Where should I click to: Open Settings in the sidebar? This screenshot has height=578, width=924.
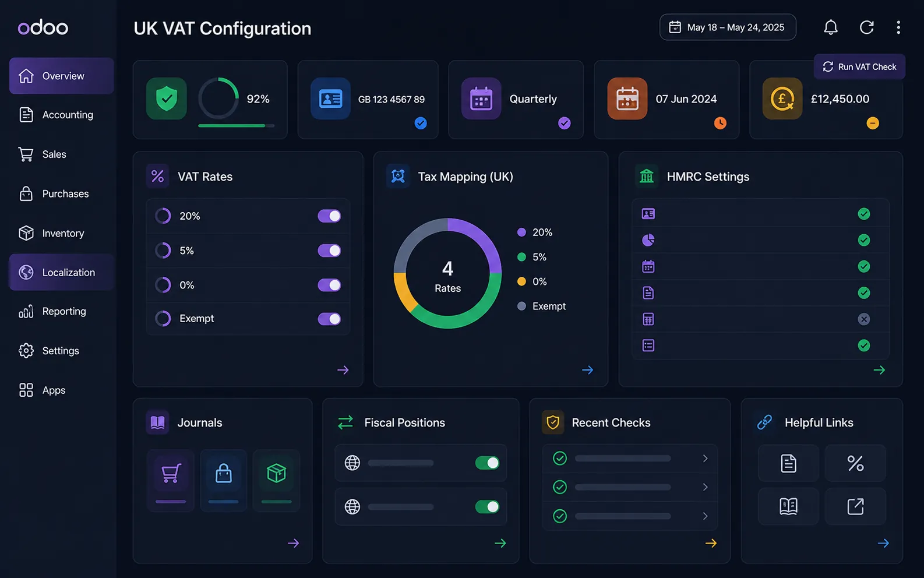[62, 351]
